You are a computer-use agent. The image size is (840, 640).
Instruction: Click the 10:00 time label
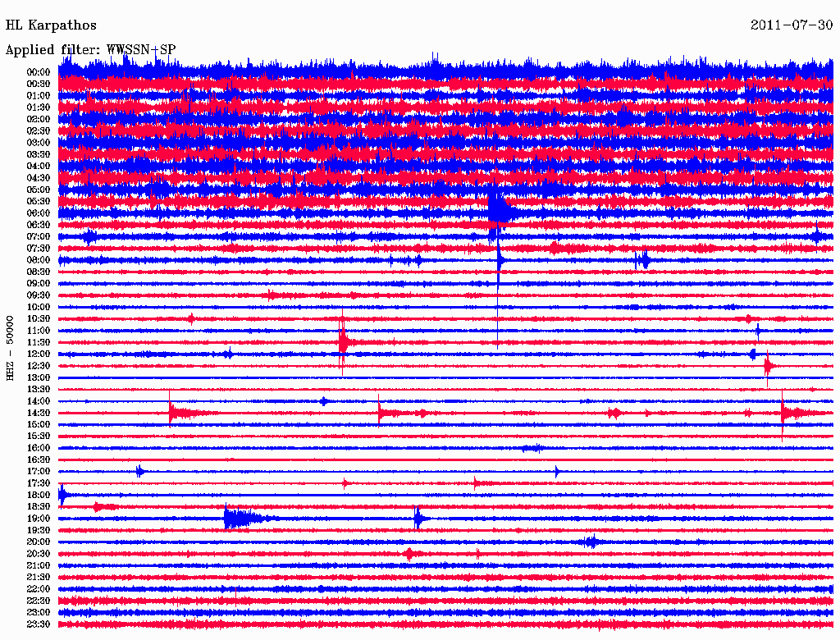[x=39, y=307]
